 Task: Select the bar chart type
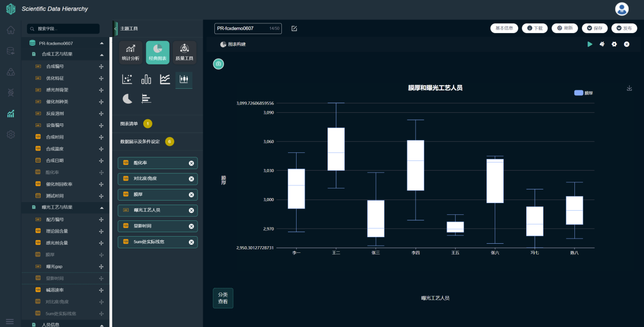(146, 79)
